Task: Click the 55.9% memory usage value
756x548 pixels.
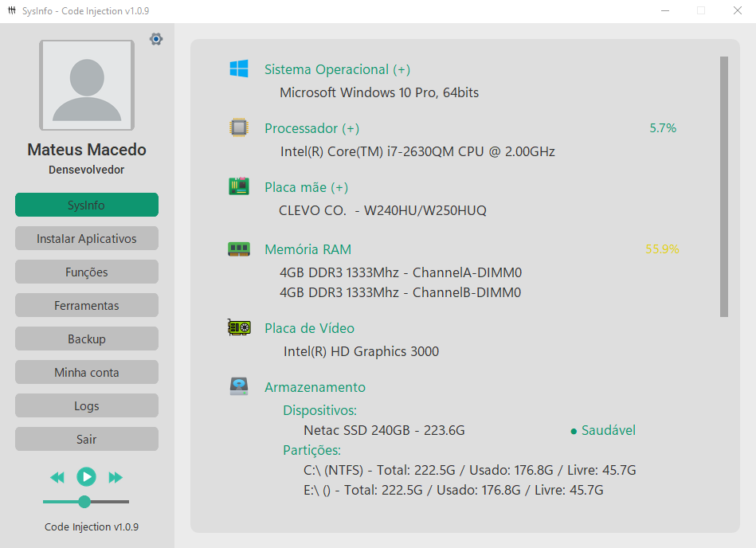Action: tap(662, 249)
